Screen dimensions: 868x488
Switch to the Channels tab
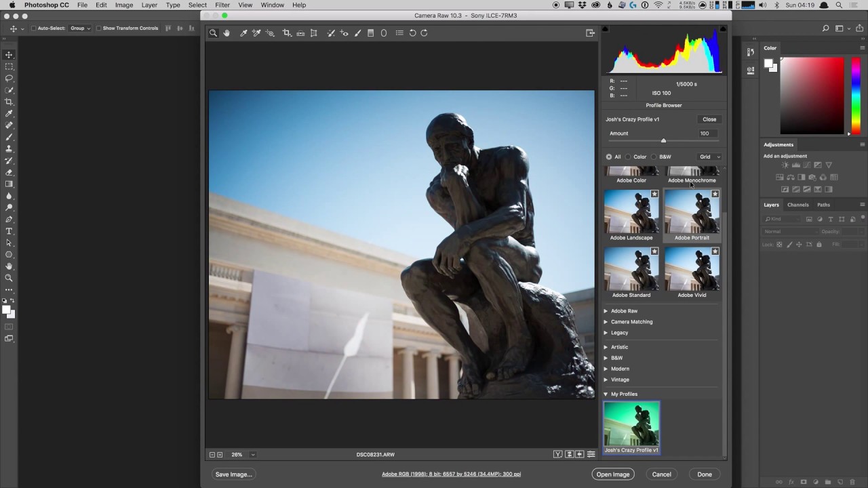797,205
